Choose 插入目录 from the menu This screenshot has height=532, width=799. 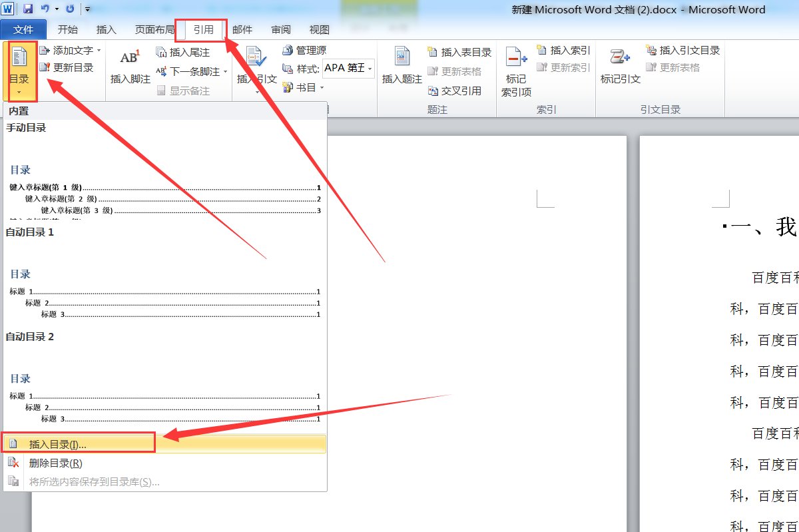pyautogui.click(x=58, y=444)
